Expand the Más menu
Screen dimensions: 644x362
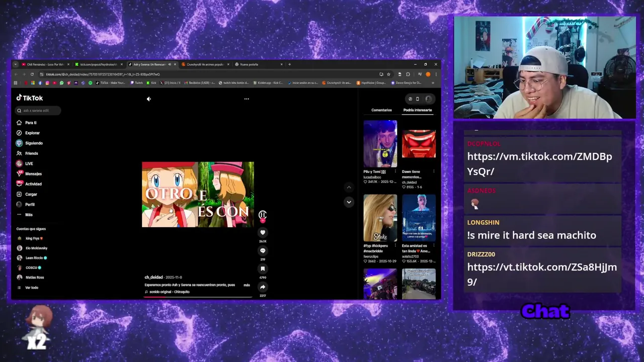(x=25, y=215)
